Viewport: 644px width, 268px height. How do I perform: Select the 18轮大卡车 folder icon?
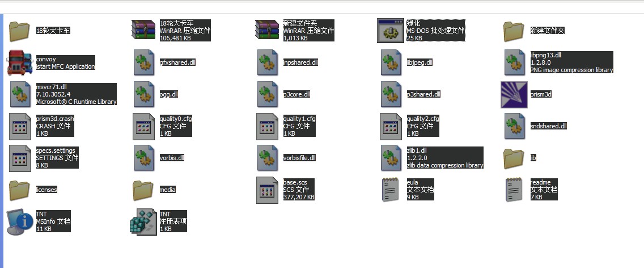(x=19, y=31)
